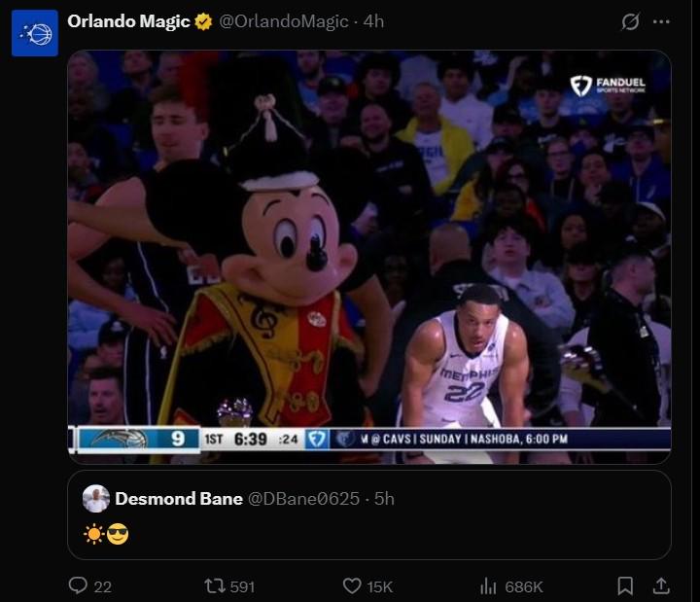700x602 pixels.
Task: Open the Grok explain-this-post icon
Action: 630,21
